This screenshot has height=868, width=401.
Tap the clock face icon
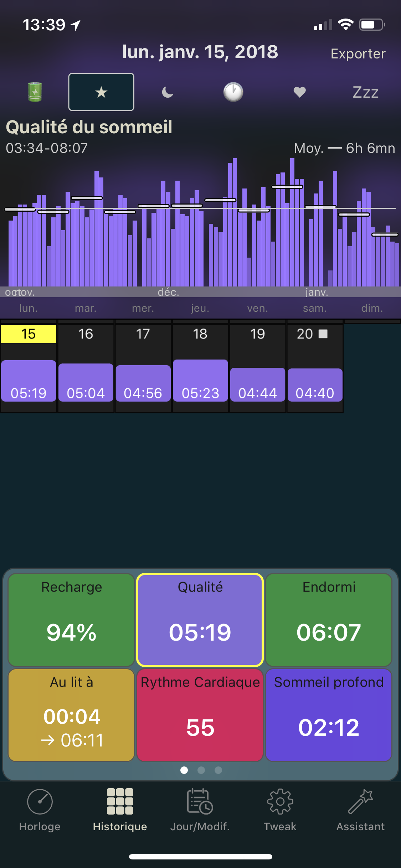pyautogui.click(x=233, y=92)
